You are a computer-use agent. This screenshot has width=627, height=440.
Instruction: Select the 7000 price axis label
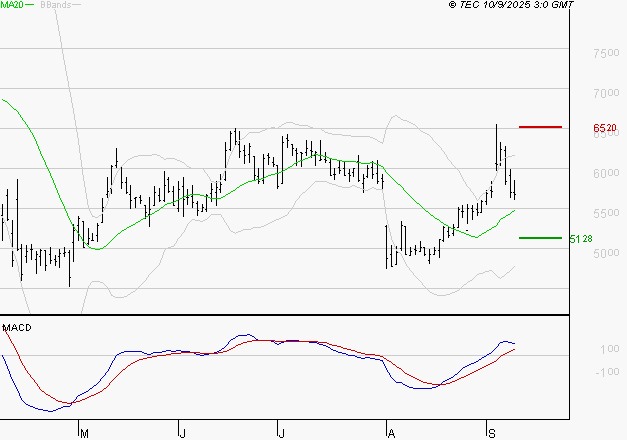(x=606, y=93)
